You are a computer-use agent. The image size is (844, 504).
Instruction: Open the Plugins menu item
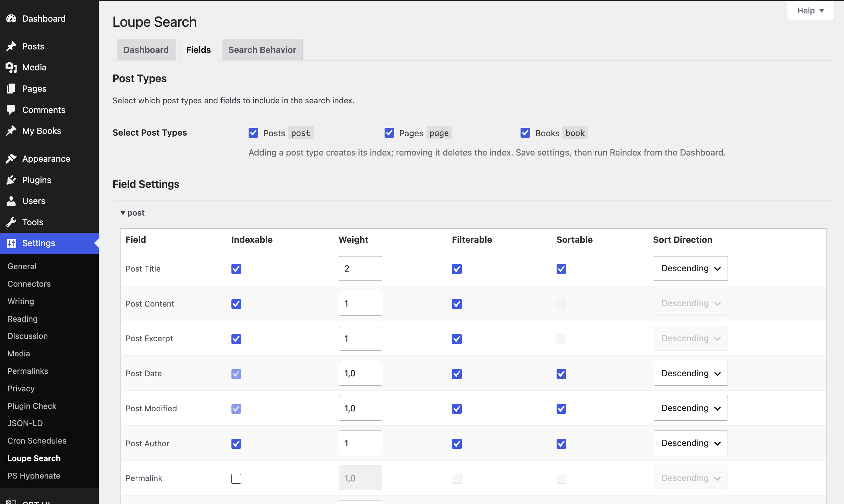[x=49, y=180]
